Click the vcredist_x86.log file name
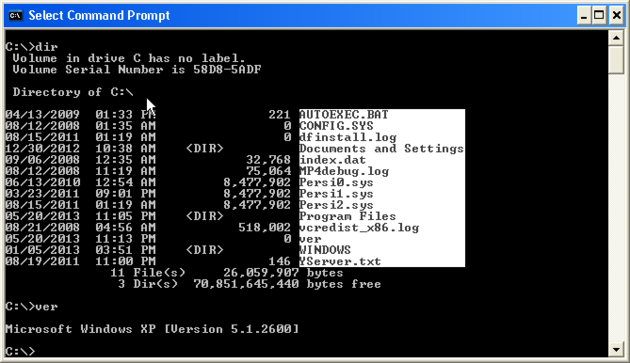 click(359, 228)
